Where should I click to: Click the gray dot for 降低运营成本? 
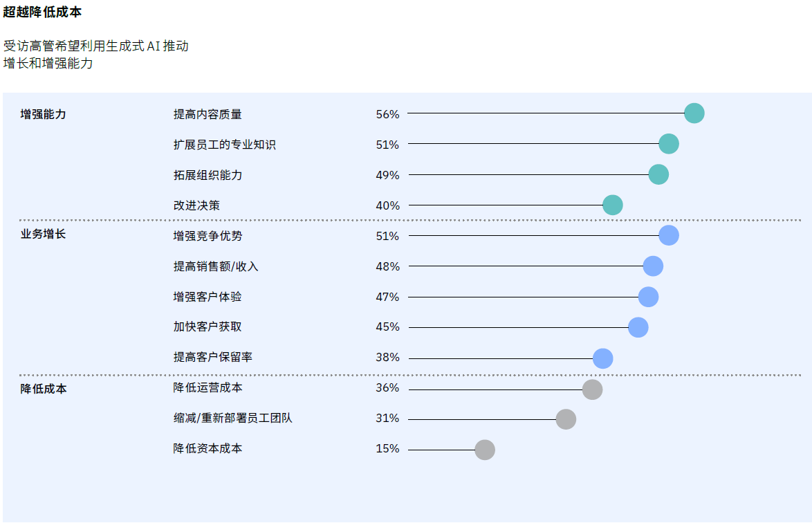(x=592, y=389)
